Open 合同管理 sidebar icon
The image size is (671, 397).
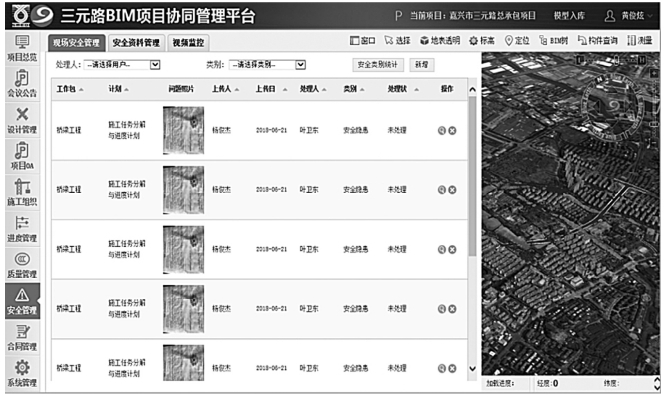(x=22, y=338)
